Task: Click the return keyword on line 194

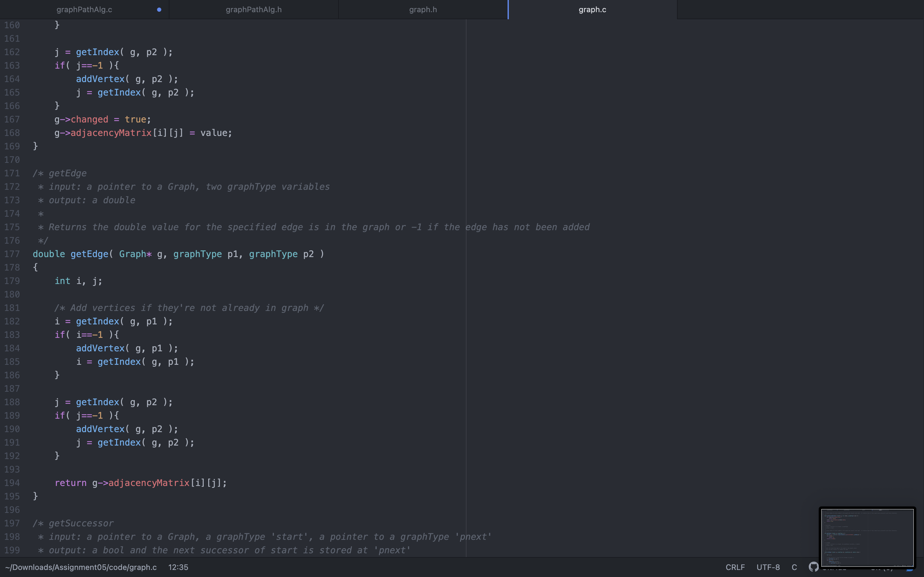Action: 71,483
